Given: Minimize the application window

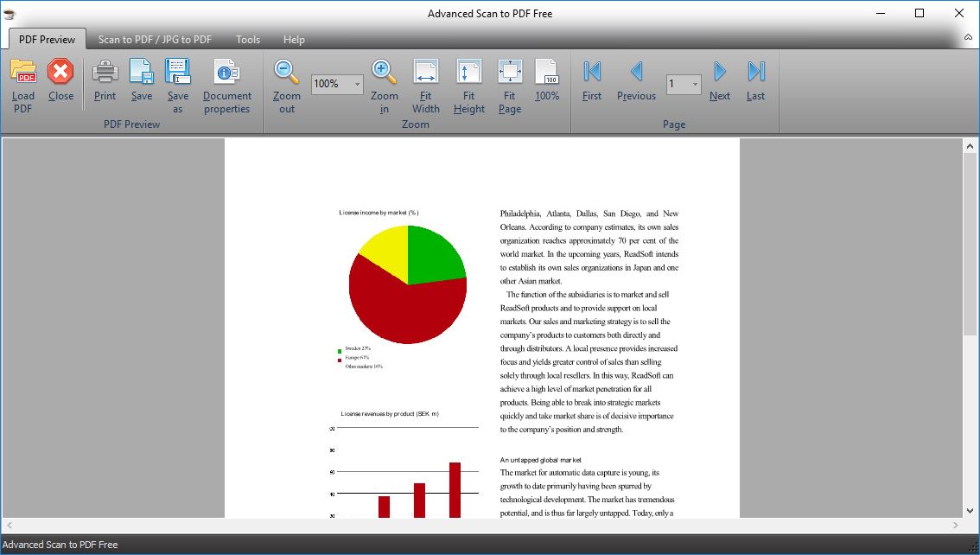Looking at the screenshot, I should (x=881, y=13).
